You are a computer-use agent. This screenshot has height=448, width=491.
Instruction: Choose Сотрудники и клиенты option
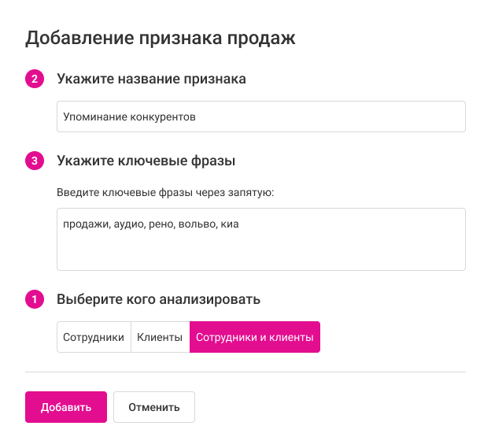tap(255, 337)
